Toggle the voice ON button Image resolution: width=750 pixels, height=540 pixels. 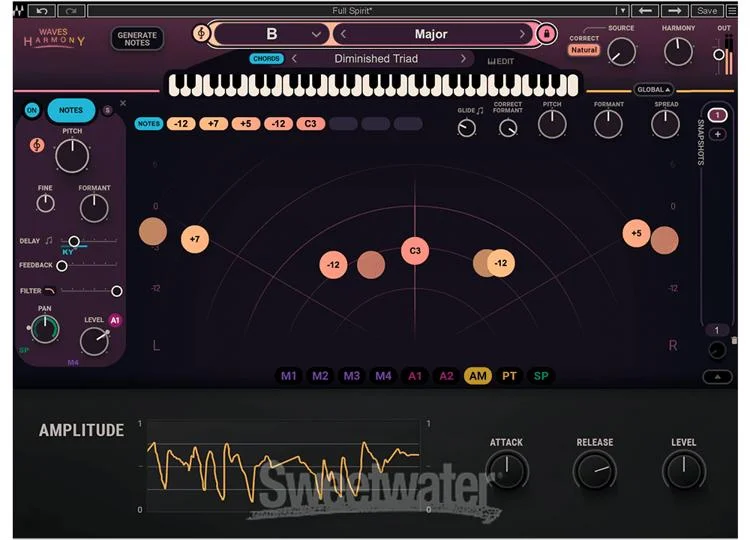pyautogui.click(x=32, y=110)
